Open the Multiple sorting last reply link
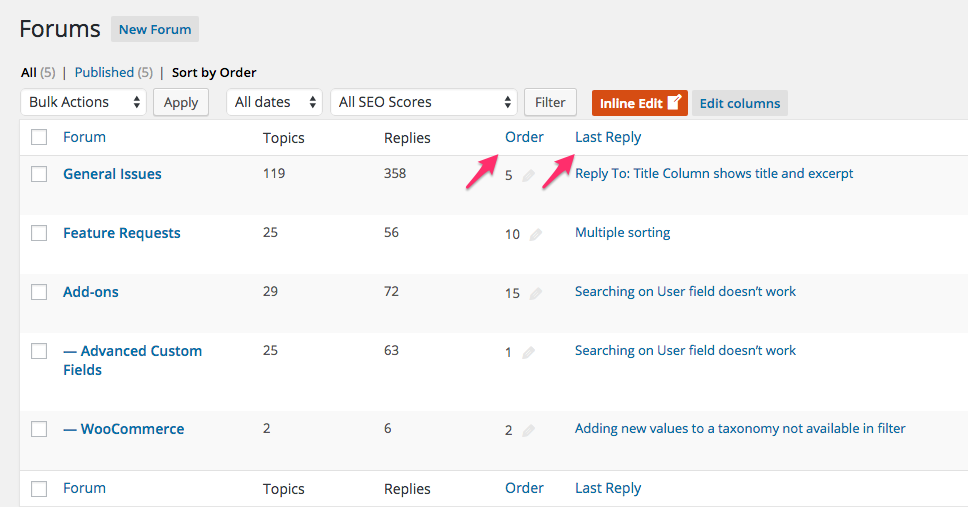968x507 pixels. [622, 233]
